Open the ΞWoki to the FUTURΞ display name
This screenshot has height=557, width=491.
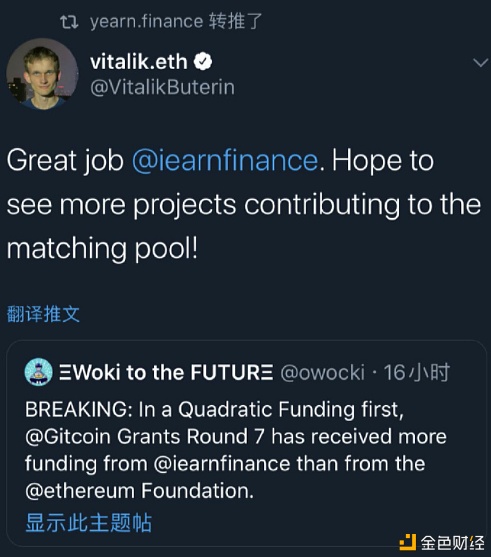pos(166,373)
